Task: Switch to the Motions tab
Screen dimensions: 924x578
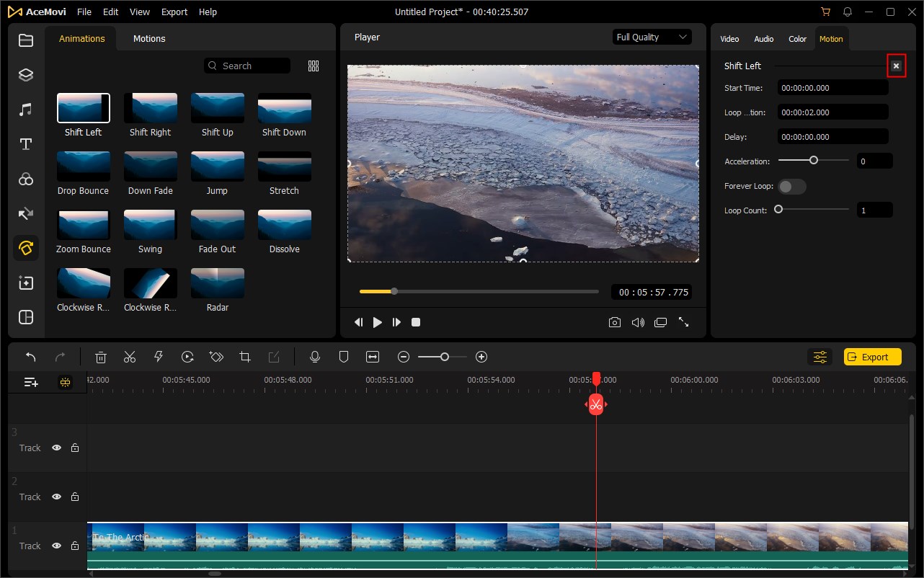Action: (149, 39)
